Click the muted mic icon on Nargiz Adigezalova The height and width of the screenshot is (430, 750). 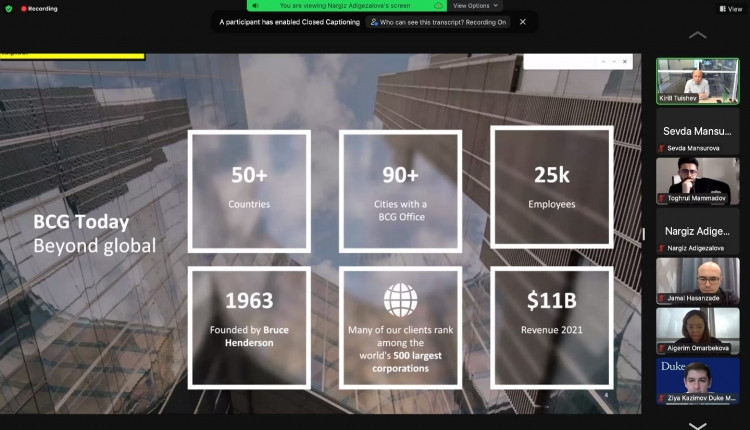(662, 248)
